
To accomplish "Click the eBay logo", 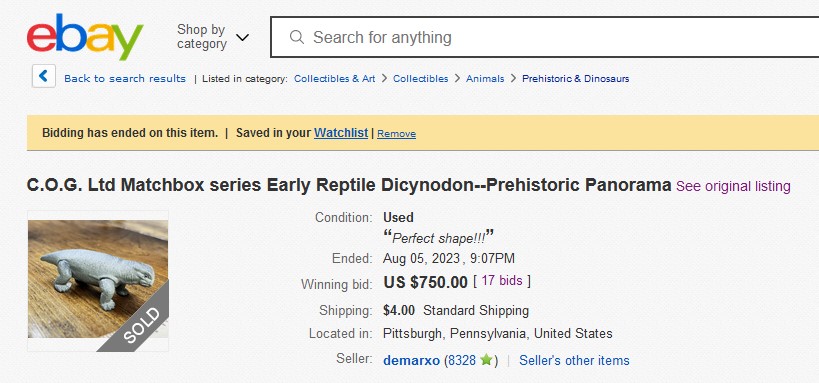I will [x=85, y=37].
